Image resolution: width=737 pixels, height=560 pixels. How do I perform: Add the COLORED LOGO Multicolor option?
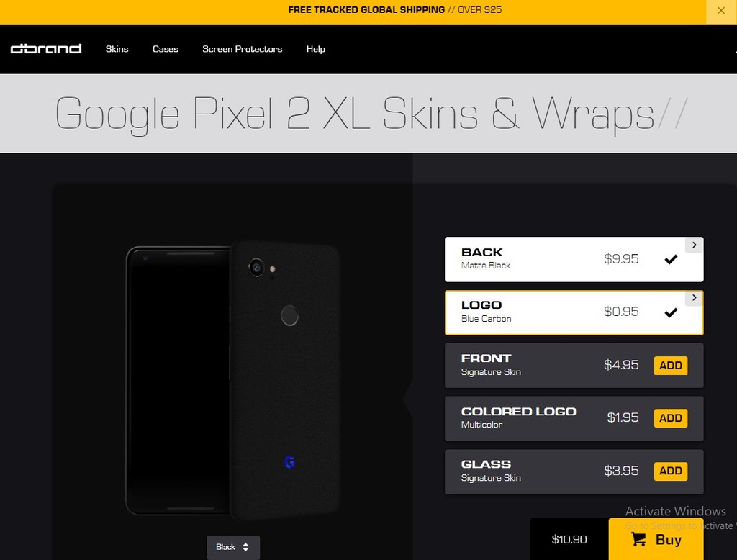point(671,418)
